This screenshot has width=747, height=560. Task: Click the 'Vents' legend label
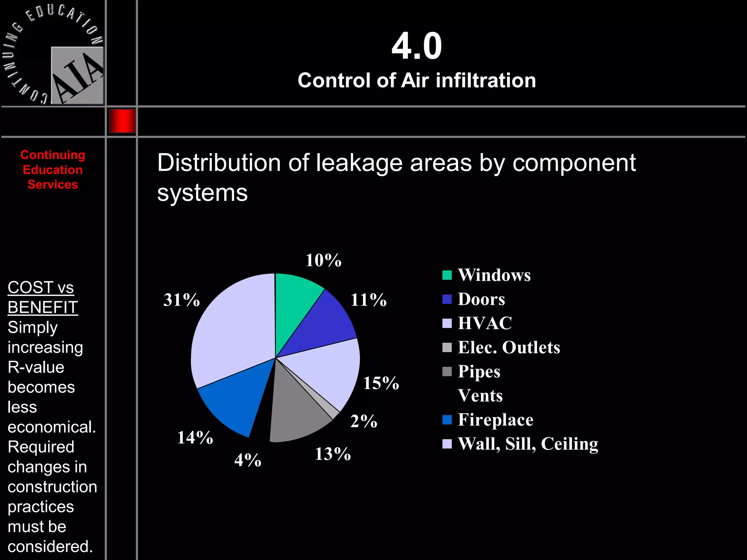(480, 396)
